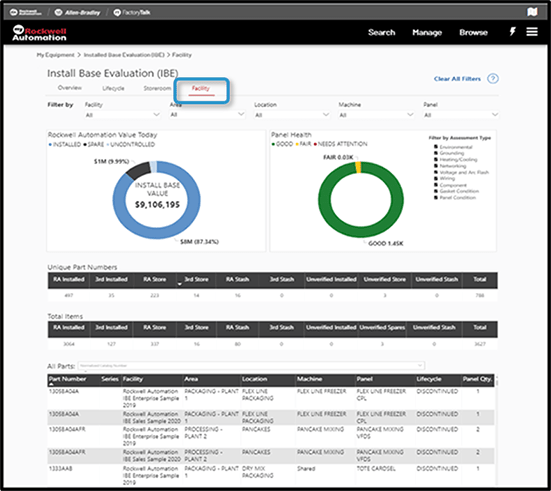Toggle the Wiring assessment checkbox
Image resolution: width=551 pixels, height=491 pixels.
(x=436, y=179)
